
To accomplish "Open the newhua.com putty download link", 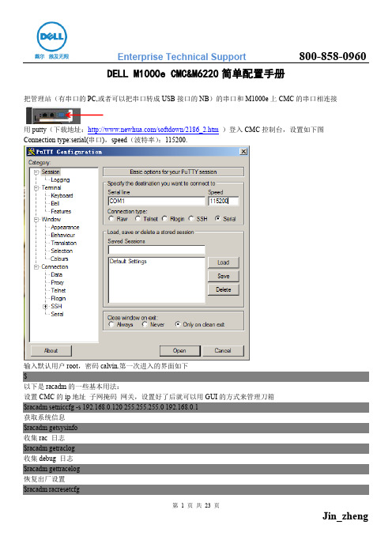I will [153, 130].
